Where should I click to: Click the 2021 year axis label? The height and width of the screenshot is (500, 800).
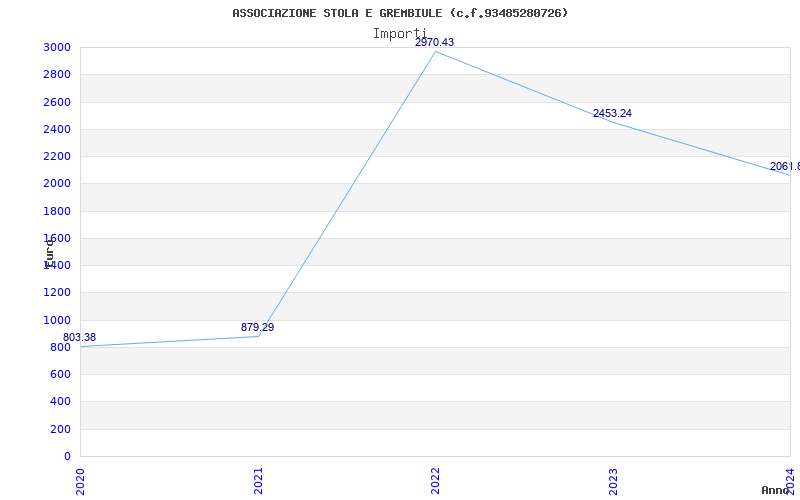coord(258,480)
